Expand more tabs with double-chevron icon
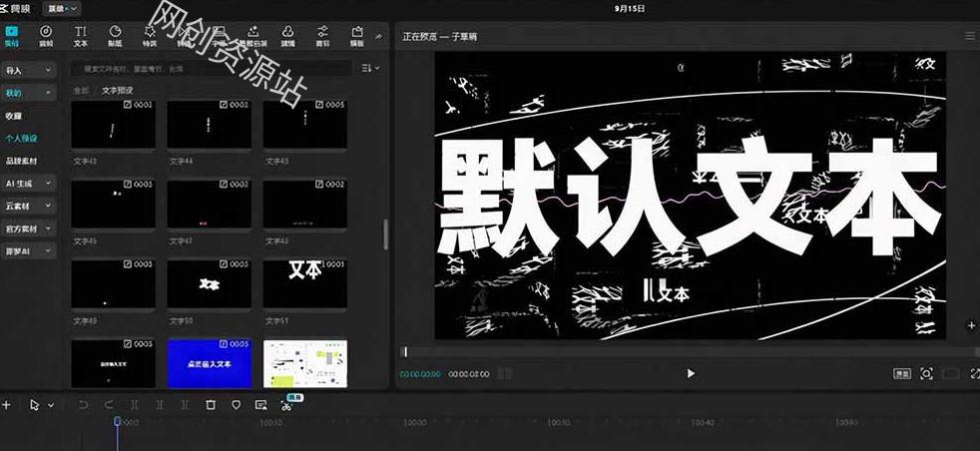Viewport: 980px width, 451px height. (379, 37)
